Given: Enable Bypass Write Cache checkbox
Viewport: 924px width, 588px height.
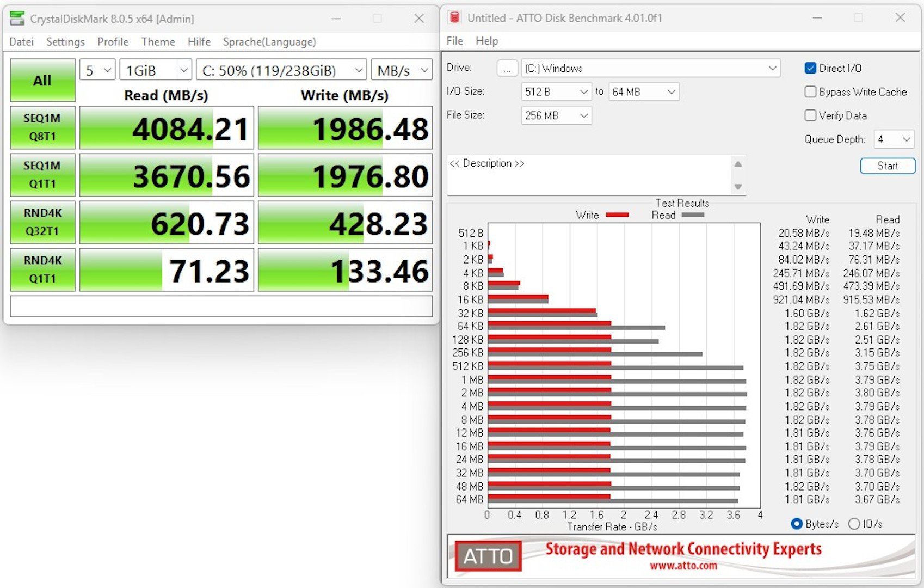Looking at the screenshot, I should [x=810, y=92].
